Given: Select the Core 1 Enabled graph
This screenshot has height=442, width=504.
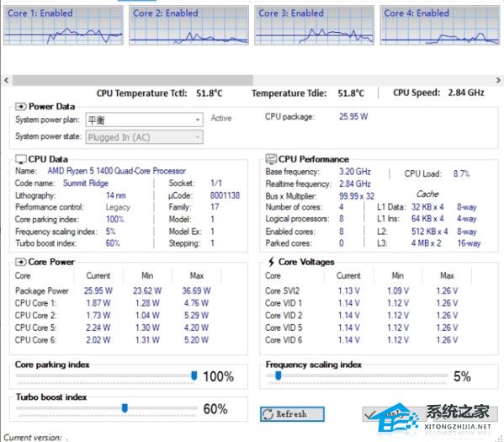Looking at the screenshot, I should pyautogui.click(x=63, y=25).
